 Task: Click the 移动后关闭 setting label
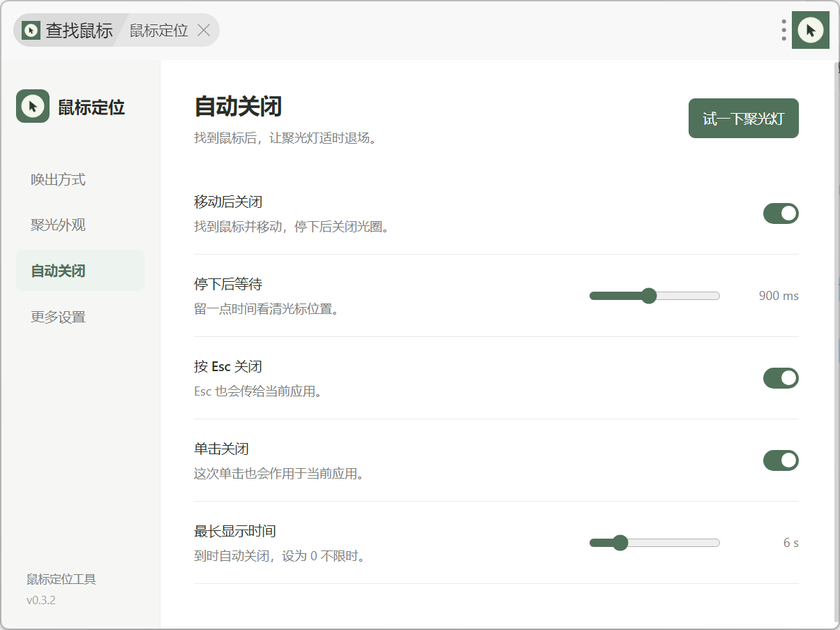tap(228, 202)
